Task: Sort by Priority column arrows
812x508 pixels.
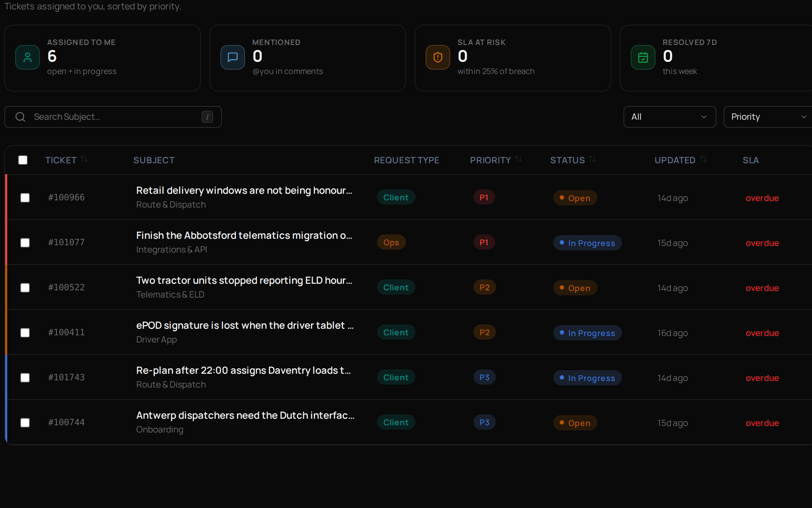Action: [518, 159]
